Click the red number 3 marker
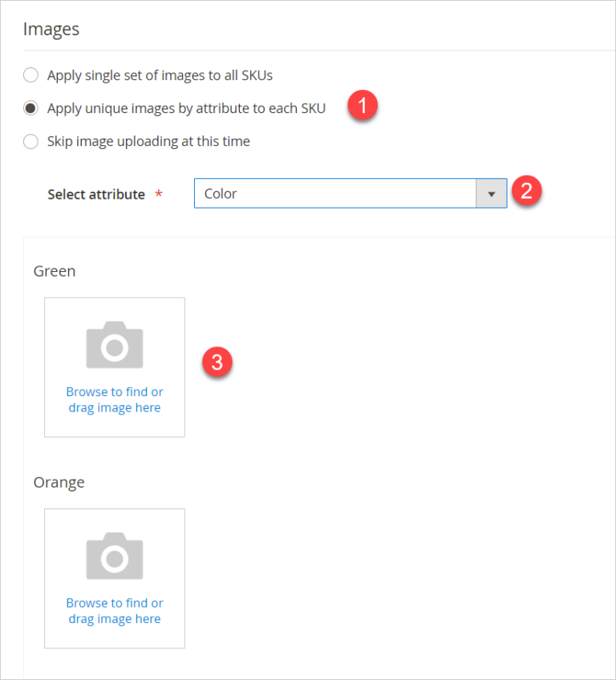The width and height of the screenshot is (616, 680). pyautogui.click(x=217, y=361)
